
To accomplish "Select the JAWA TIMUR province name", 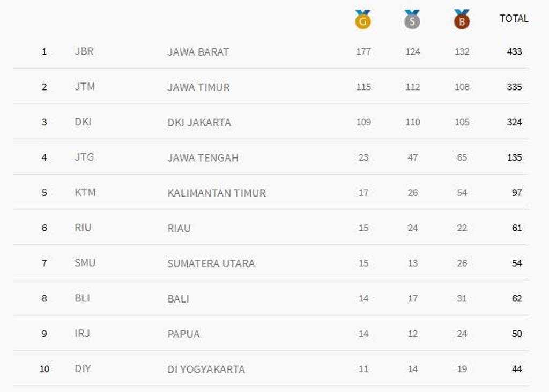I will (198, 87).
